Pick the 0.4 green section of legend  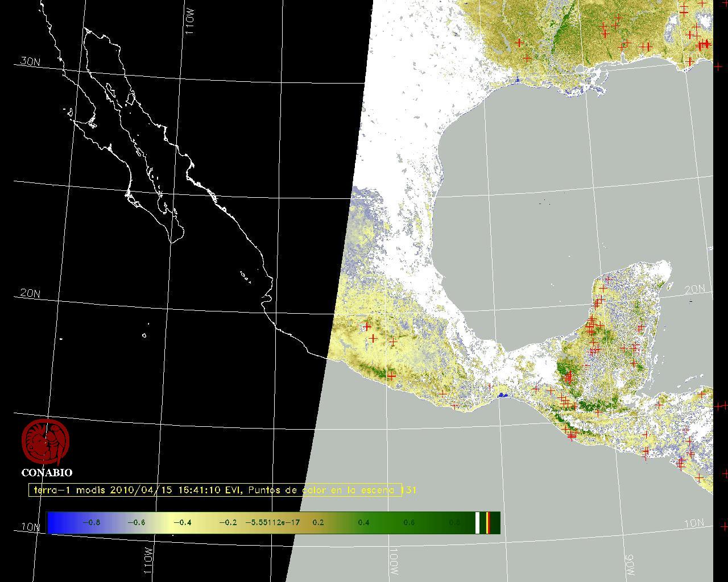pyautogui.click(x=363, y=522)
